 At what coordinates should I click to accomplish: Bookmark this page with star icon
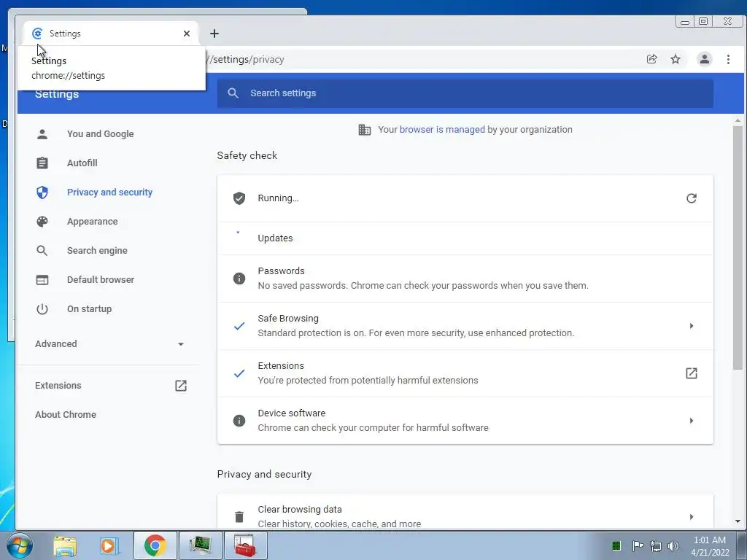coord(676,59)
